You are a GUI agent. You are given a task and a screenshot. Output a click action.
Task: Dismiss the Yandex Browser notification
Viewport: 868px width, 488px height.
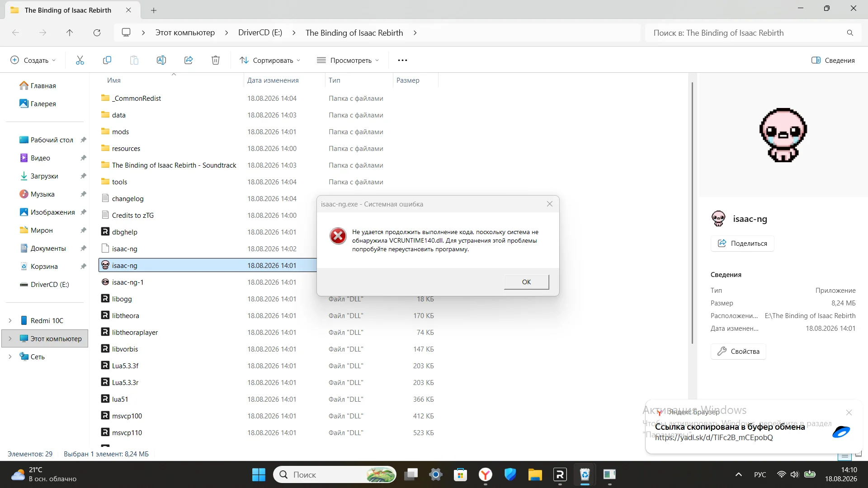pyautogui.click(x=849, y=413)
